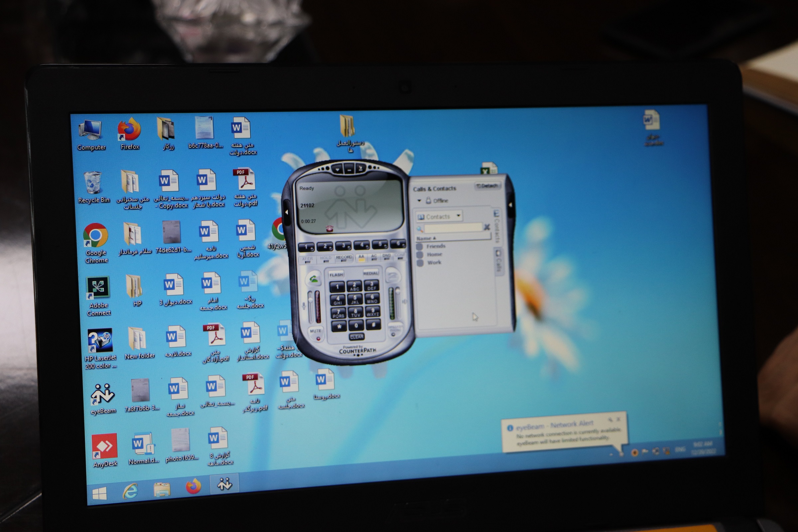Click the red hang-up phone icon on display

[329, 229]
